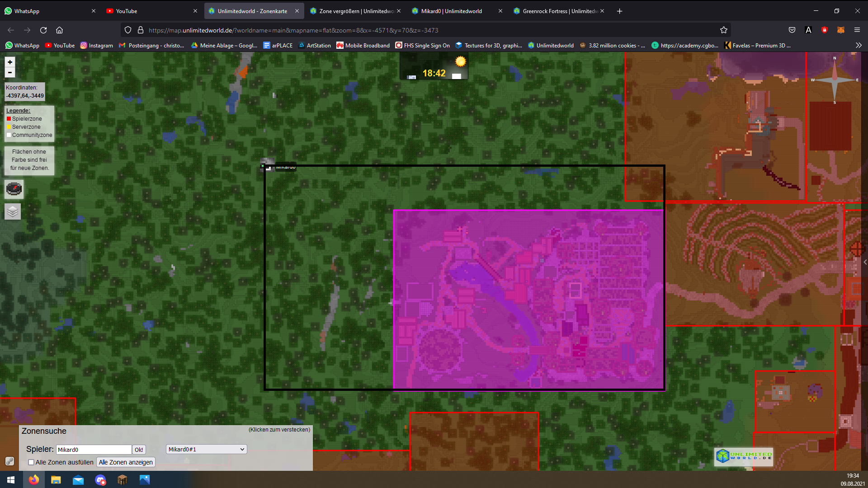Click the red Spielerzone legend swatch

click(9, 119)
